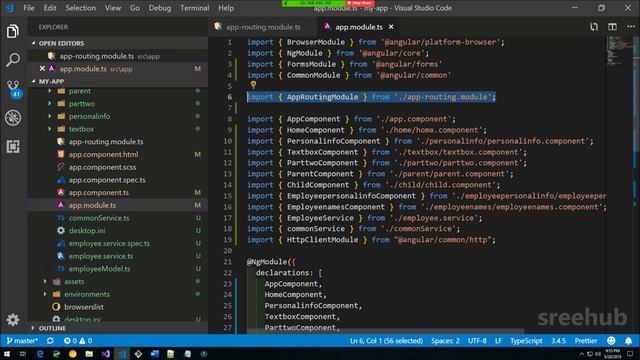The image size is (640, 360).
Task: Click the master branch indicator
Action: 22,340
